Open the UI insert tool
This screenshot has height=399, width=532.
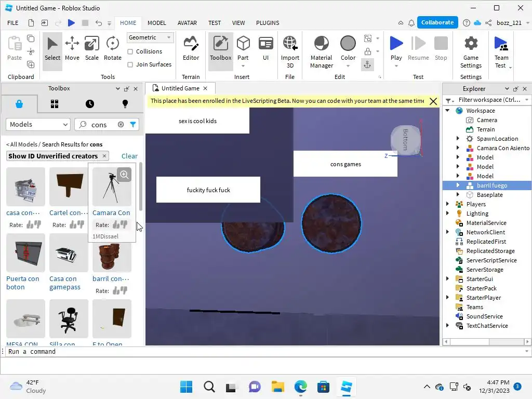[x=265, y=48]
